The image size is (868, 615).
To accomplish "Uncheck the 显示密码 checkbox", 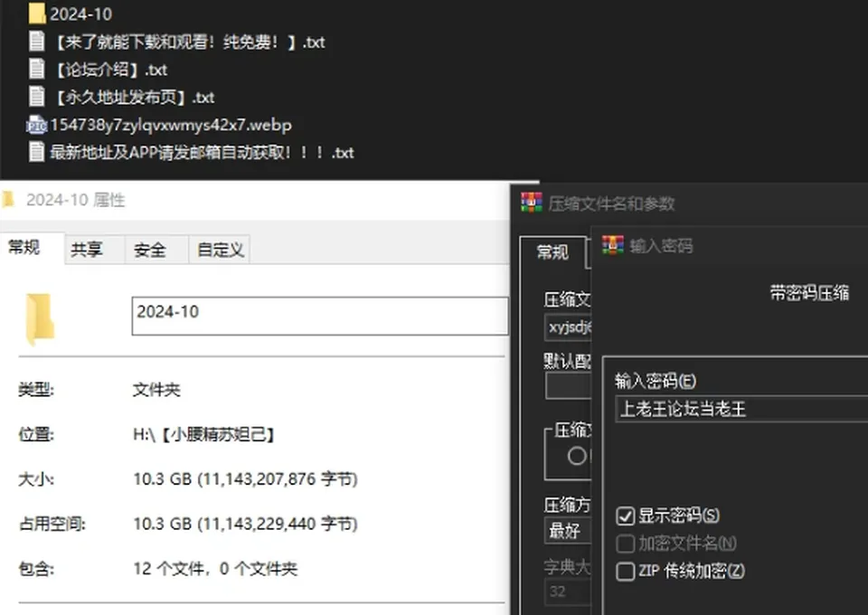I will tap(625, 516).
